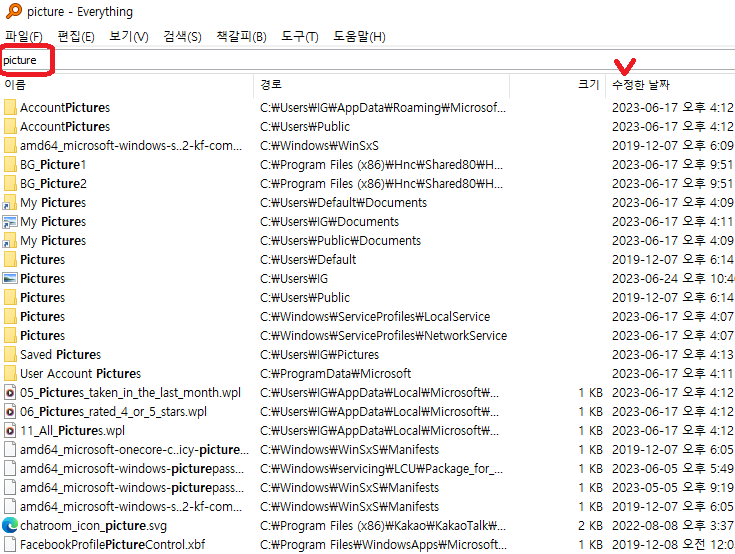Select AccountPictures folder icon in Users\Public
The image size is (735, 554).
pyautogui.click(x=10, y=127)
